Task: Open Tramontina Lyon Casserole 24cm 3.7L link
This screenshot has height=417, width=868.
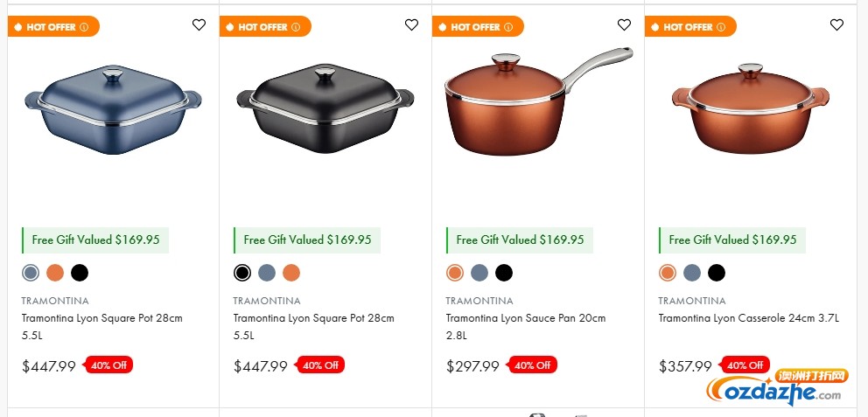Action: tap(748, 318)
